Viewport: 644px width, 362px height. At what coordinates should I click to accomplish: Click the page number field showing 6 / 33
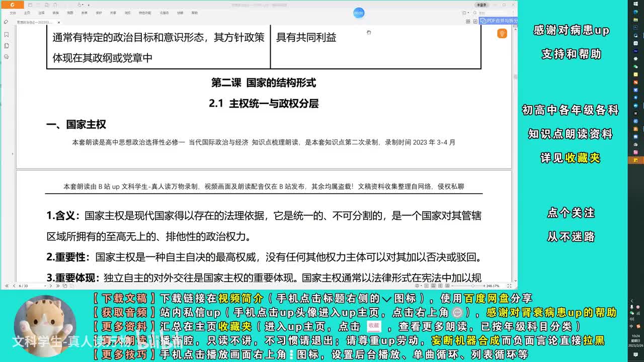pyautogui.click(x=31, y=286)
